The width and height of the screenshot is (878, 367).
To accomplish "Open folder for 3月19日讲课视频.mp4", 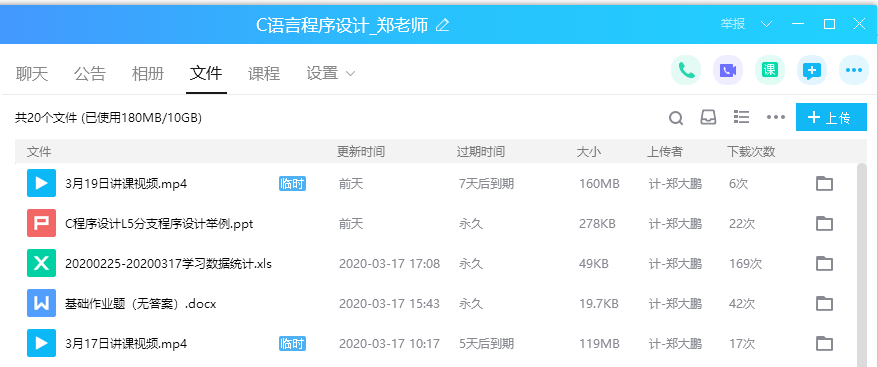I will pos(824,183).
